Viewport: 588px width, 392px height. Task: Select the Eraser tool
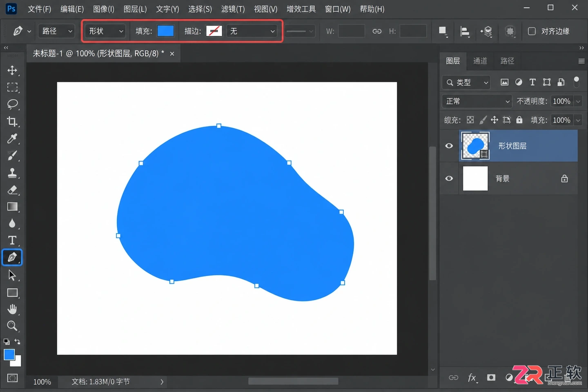tap(12, 190)
